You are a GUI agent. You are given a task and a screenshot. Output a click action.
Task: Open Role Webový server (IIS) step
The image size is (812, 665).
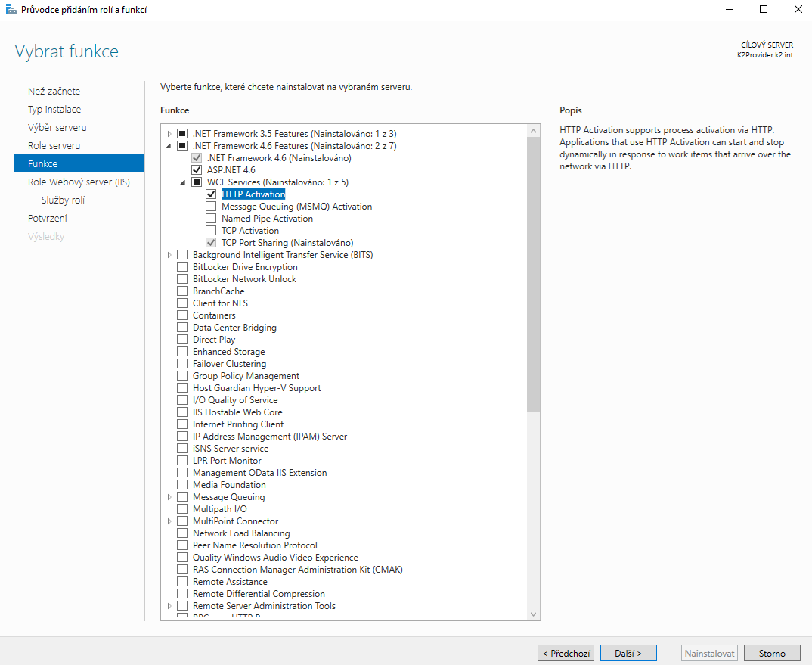click(x=79, y=182)
